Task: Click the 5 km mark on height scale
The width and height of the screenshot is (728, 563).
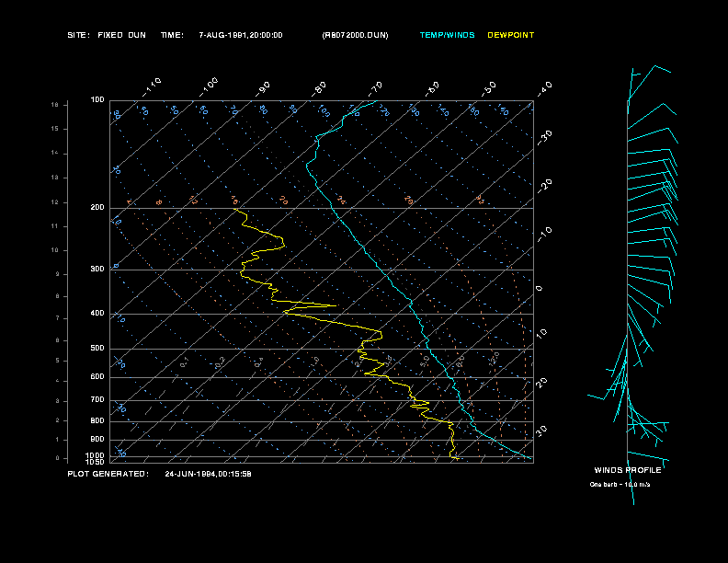Action: 58,361
